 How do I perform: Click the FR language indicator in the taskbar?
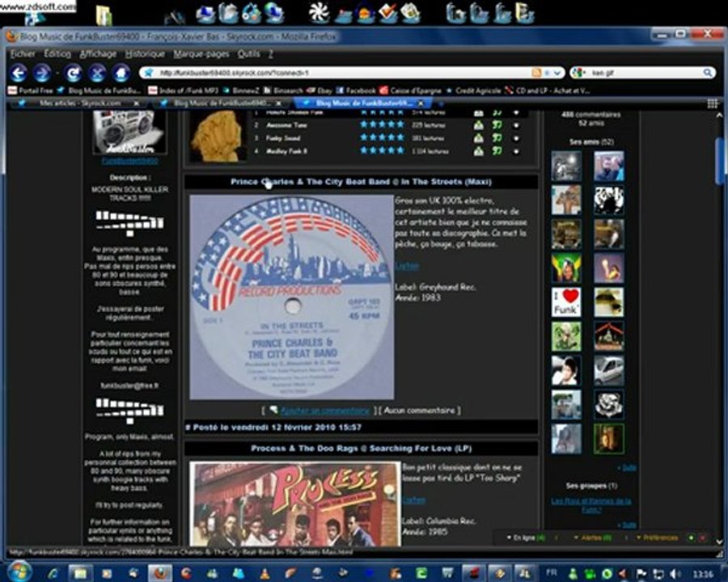coord(551,573)
